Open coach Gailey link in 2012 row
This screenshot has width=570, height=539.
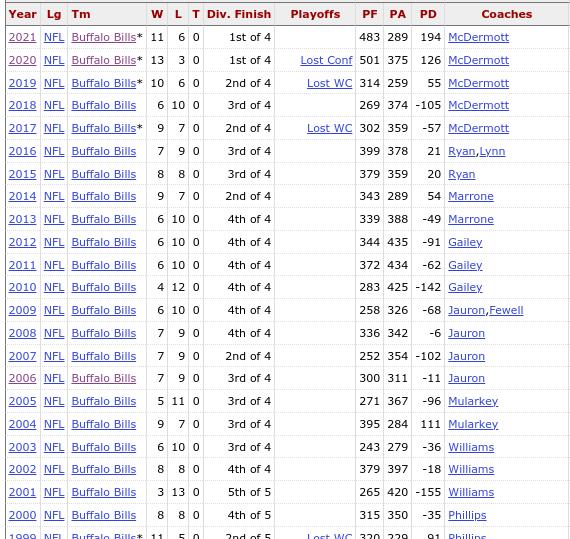click(x=465, y=242)
